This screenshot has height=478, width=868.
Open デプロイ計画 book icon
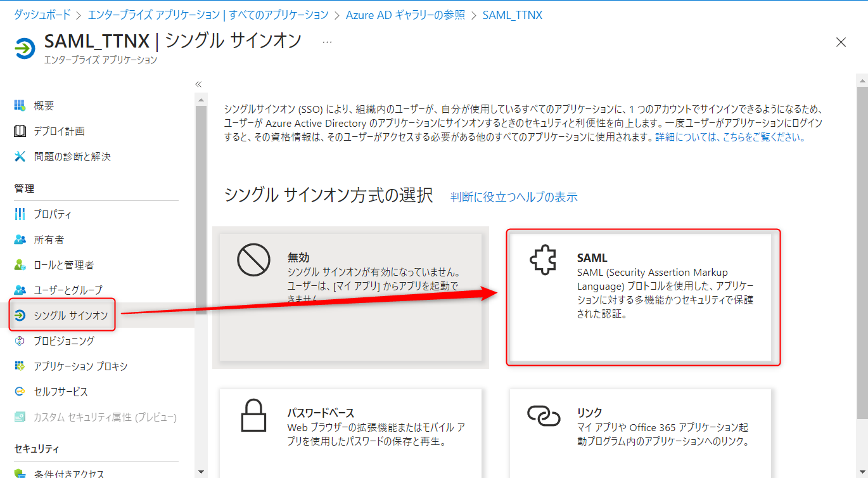click(20, 131)
